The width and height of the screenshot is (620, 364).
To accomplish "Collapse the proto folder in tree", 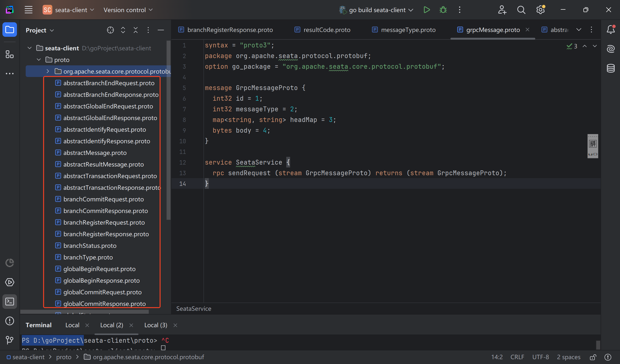I will [39, 60].
